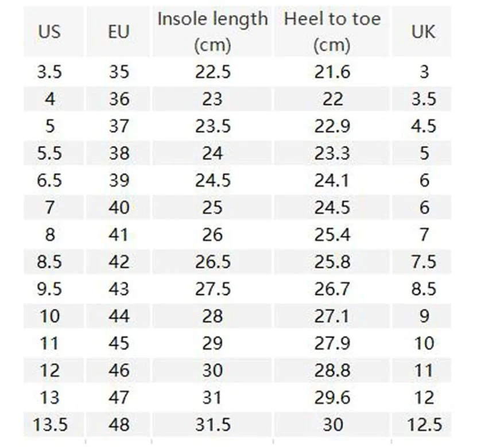Viewport: 504px width, 447px height.
Task: Select heel to toe 25.4 cell
Action: pyautogui.click(x=332, y=235)
